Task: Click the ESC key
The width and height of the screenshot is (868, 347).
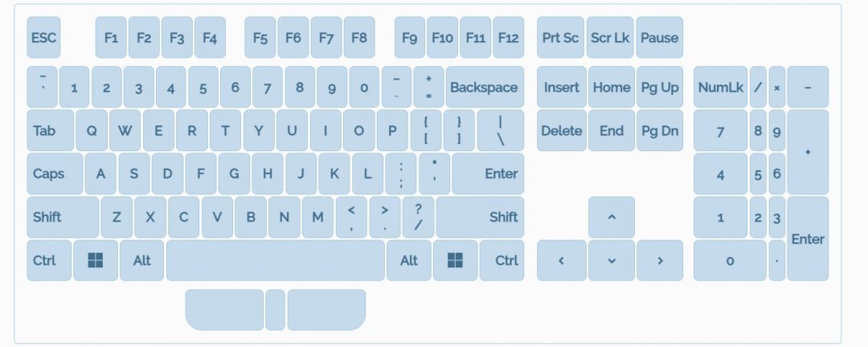Action: pos(43,38)
